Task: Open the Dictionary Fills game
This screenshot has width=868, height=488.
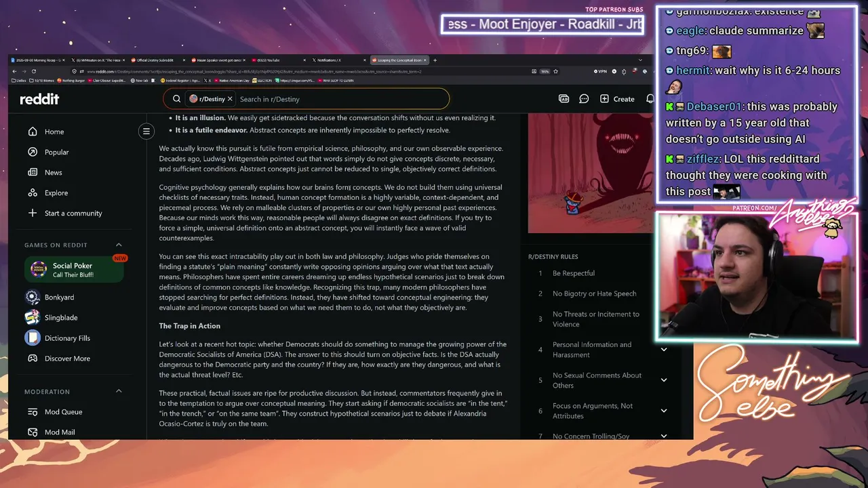Action: (x=67, y=338)
